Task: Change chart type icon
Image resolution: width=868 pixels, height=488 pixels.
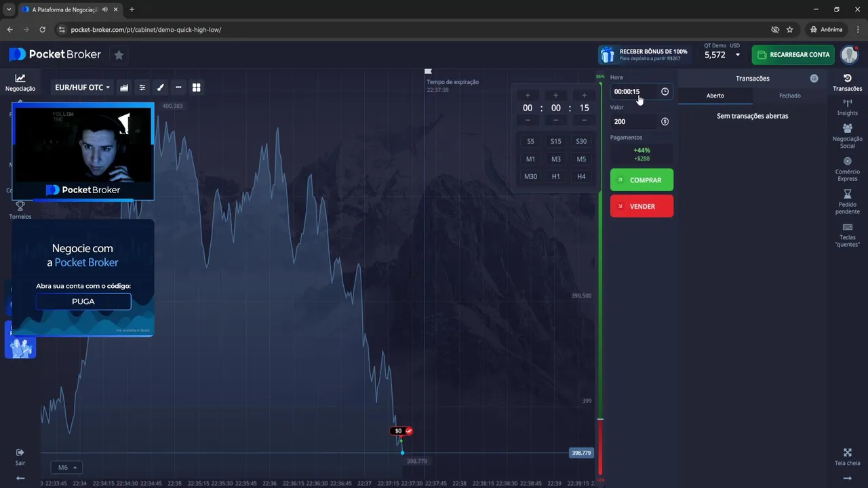Action: coord(124,87)
